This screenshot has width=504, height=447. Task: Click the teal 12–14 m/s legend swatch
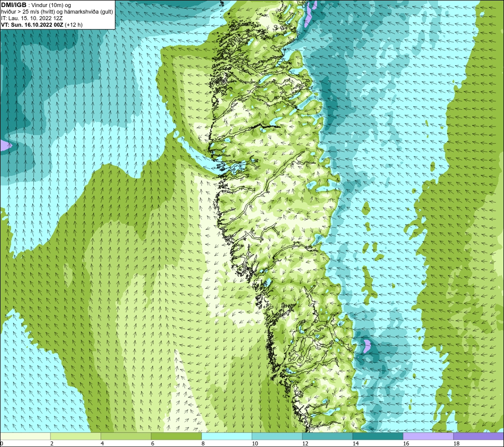click(x=327, y=436)
